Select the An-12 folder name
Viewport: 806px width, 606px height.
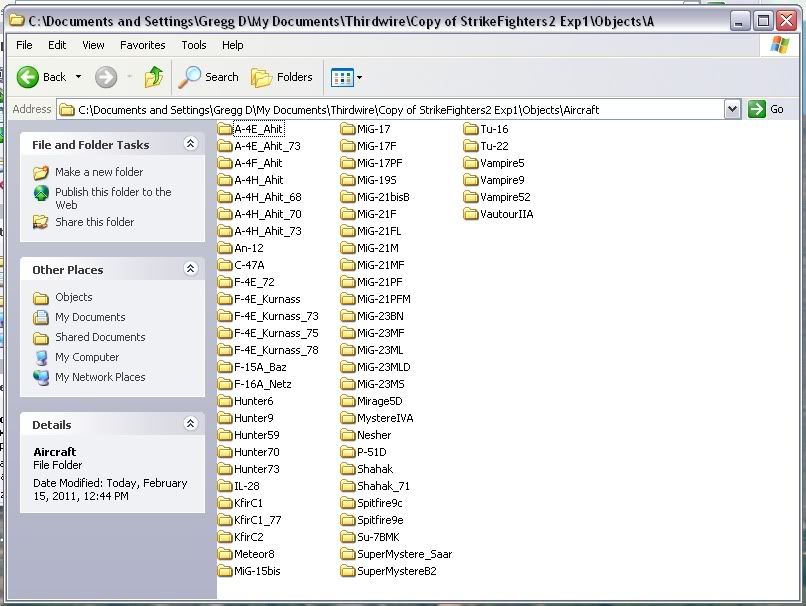[x=249, y=248]
